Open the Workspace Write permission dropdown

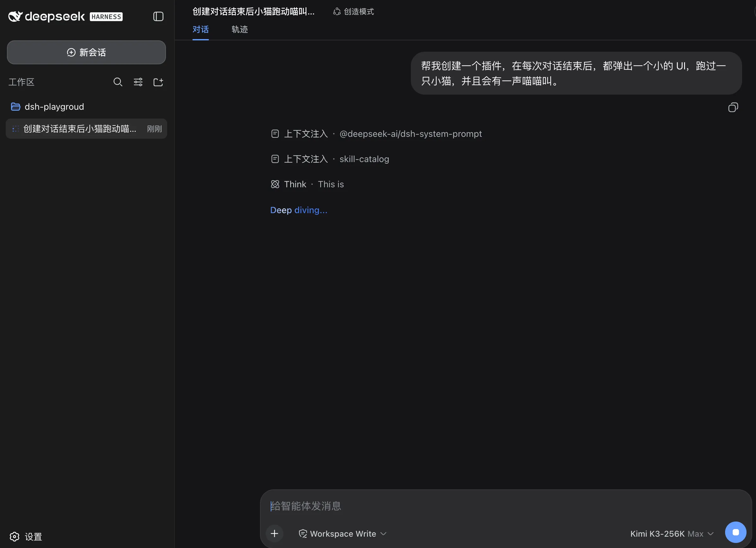coord(343,534)
